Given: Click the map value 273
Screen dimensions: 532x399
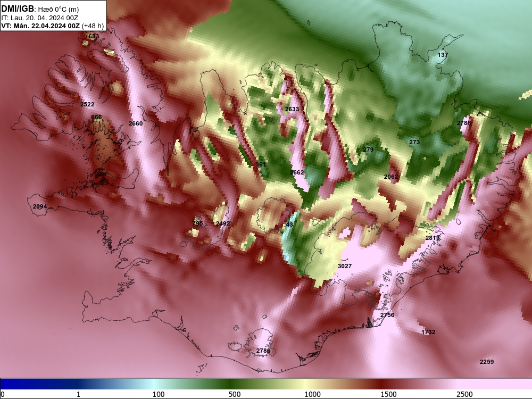Looking at the screenshot, I should [x=414, y=142].
